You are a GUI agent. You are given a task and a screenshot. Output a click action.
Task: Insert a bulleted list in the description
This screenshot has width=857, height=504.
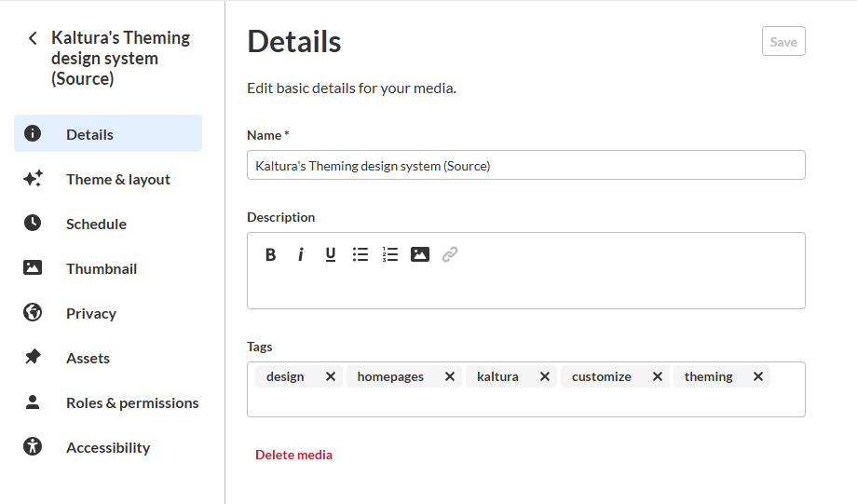click(x=360, y=254)
